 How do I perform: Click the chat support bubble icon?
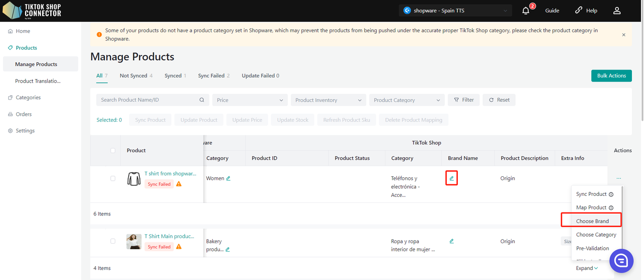[621, 260]
